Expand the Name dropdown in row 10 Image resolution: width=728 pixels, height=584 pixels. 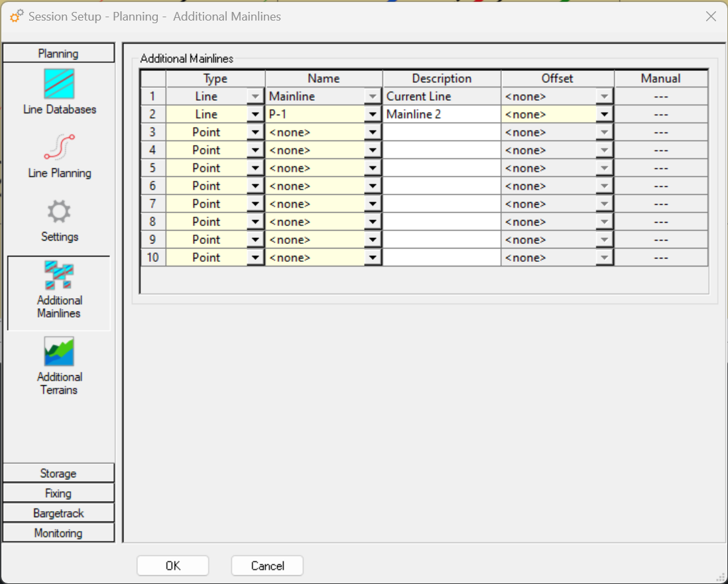[x=373, y=258]
